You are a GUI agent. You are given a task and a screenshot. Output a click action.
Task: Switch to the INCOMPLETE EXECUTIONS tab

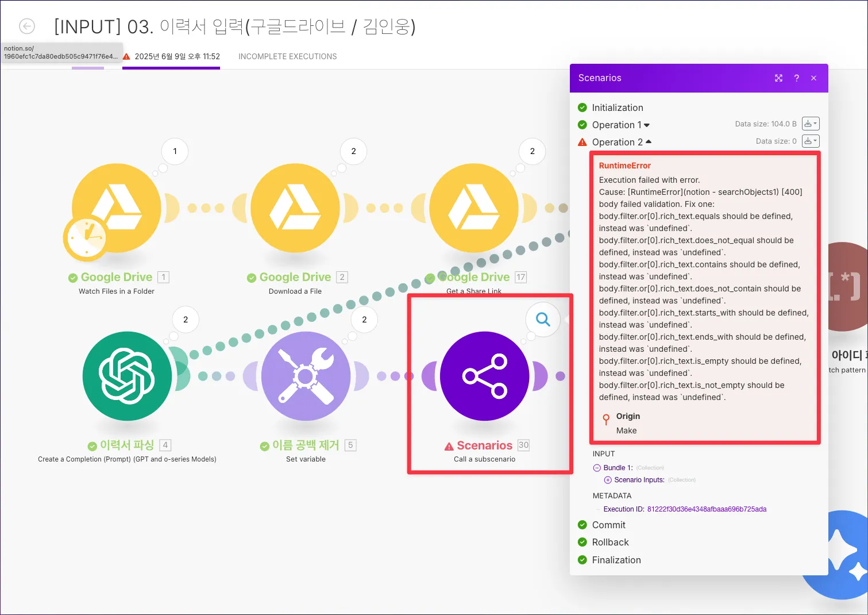(287, 56)
